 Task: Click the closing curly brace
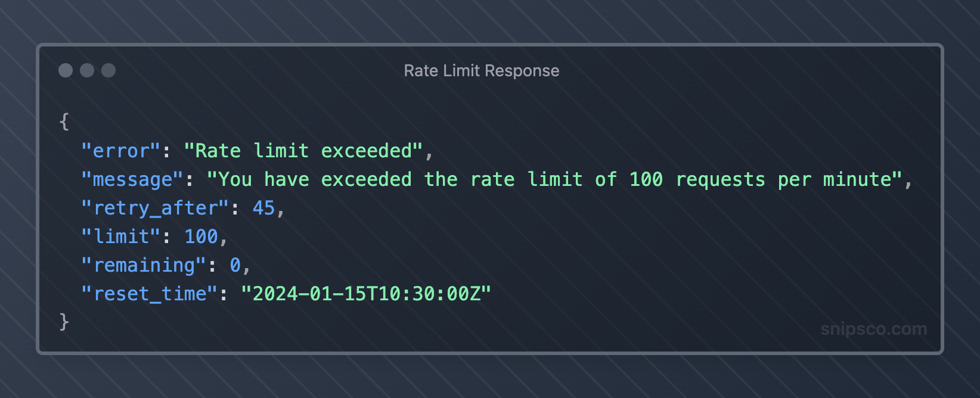point(64,322)
